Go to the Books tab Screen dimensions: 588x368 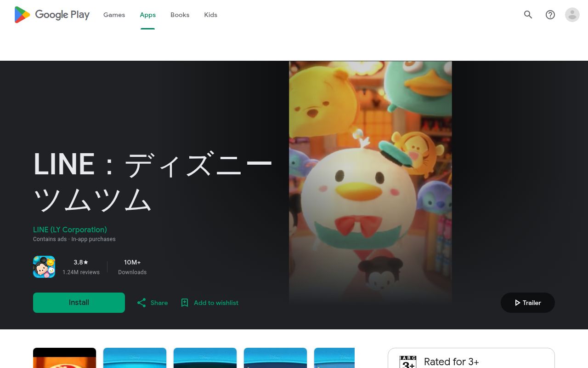(180, 15)
